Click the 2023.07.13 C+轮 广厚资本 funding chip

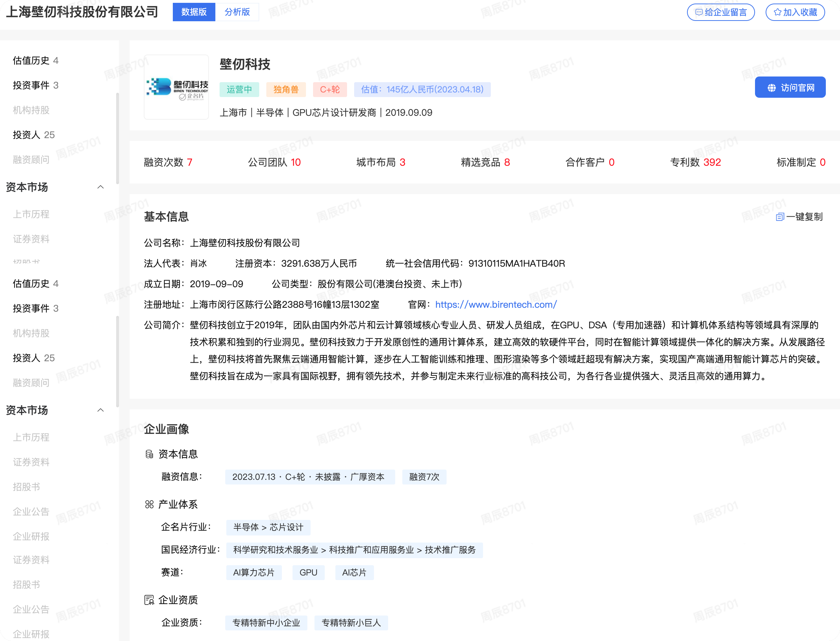pyautogui.click(x=310, y=477)
